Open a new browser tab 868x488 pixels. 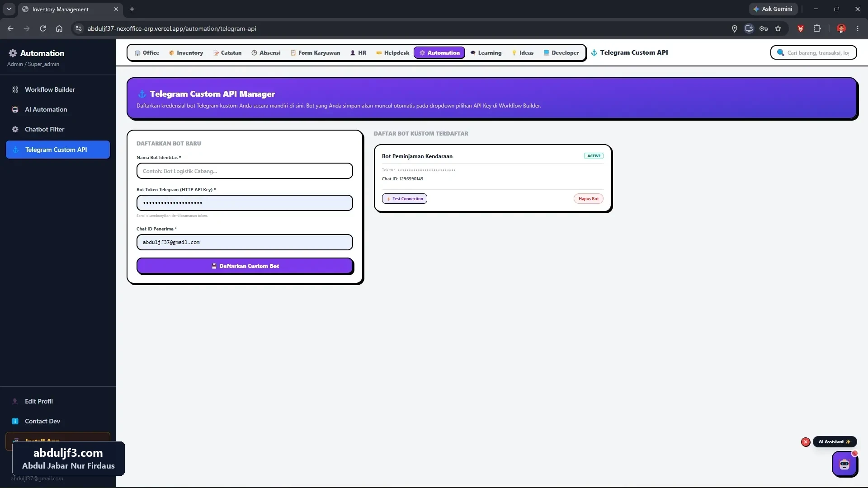click(132, 9)
